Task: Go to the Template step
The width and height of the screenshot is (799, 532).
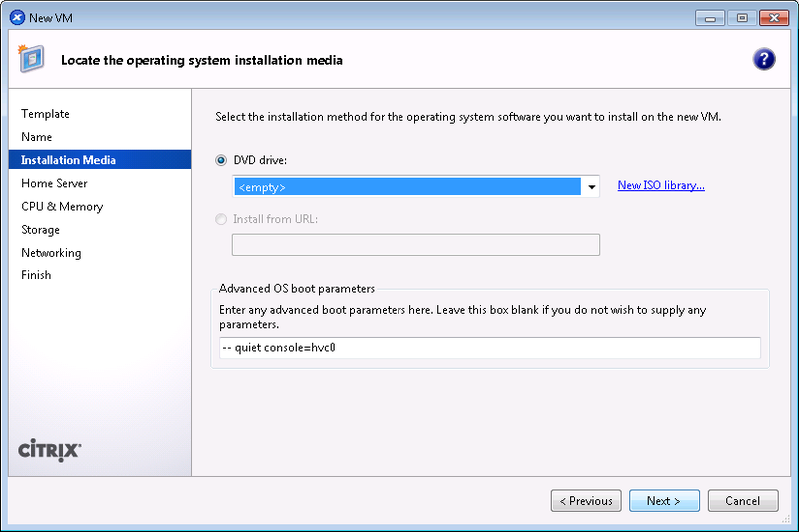Action: pyautogui.click(x=45, y=114)
